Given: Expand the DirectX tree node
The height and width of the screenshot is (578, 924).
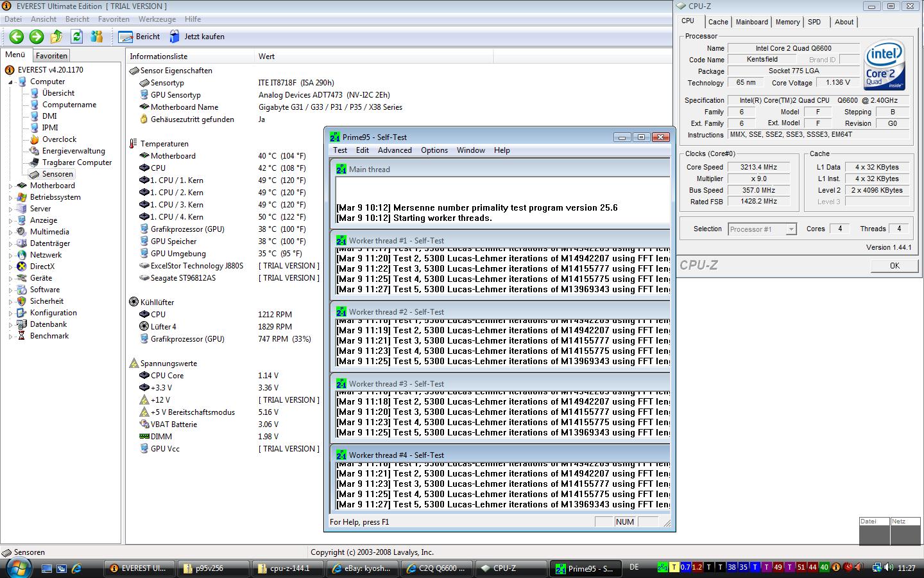Looking at the screenshot, I should coord(11,267).
